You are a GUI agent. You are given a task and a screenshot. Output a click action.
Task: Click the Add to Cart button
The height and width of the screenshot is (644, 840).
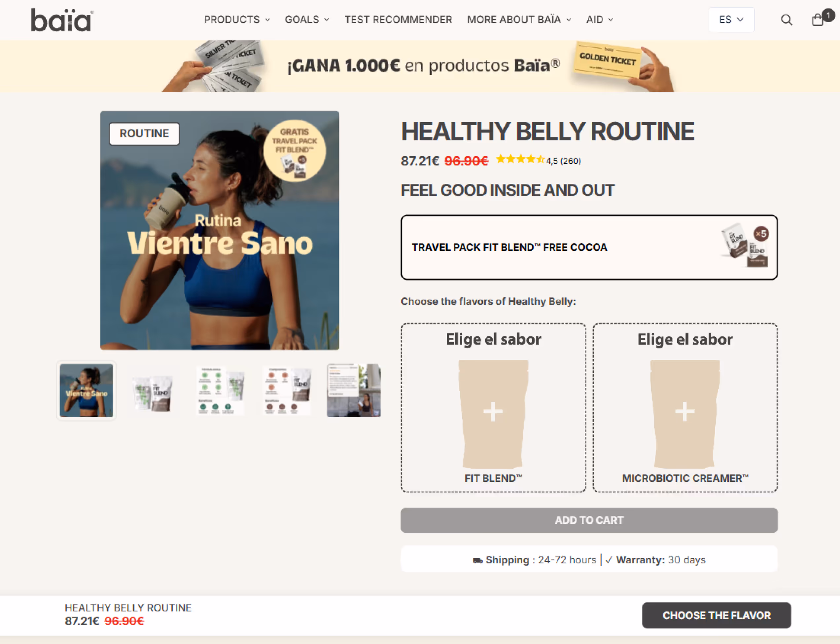click(589, 520)
